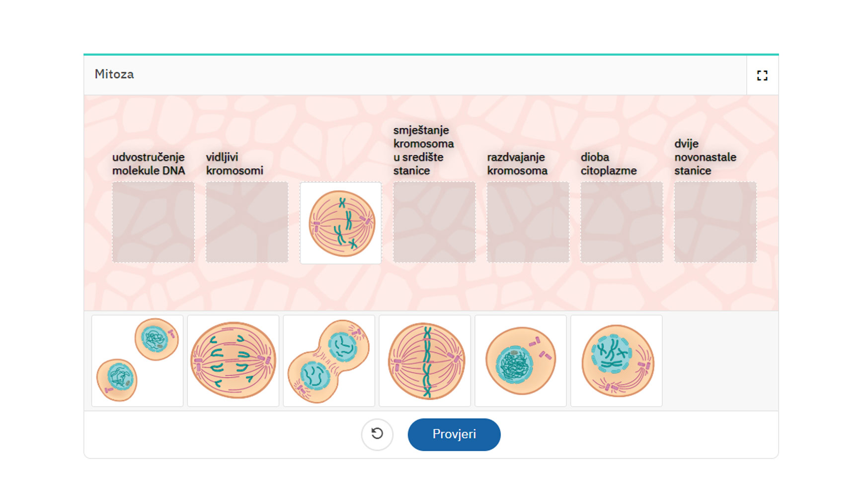Click the drop zone under smještanje kromosoma u središte
Viewport: 868px width, 491px height.
point(434,222)
